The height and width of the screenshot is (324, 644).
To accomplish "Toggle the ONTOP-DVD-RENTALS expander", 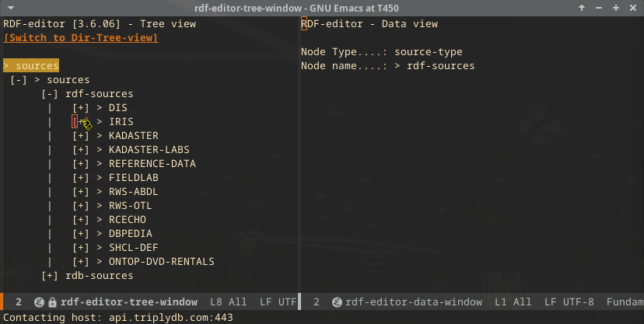I will (81, 262).
